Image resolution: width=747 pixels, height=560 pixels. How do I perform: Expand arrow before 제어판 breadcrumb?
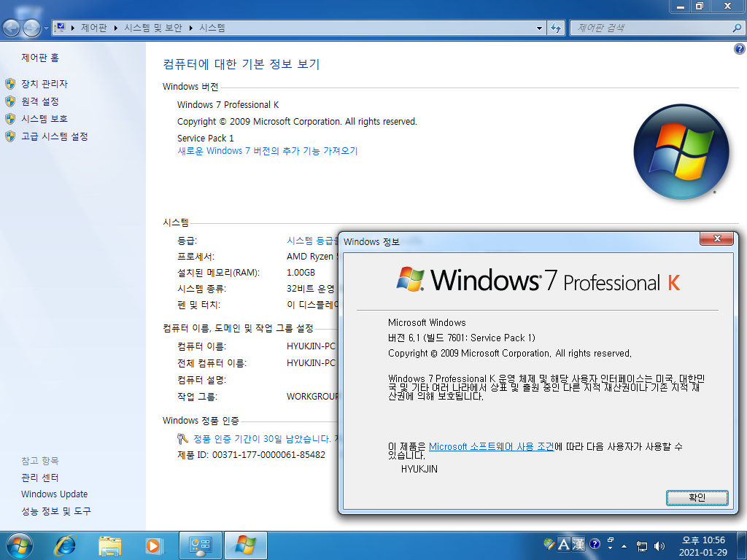[x=73, y=28]
